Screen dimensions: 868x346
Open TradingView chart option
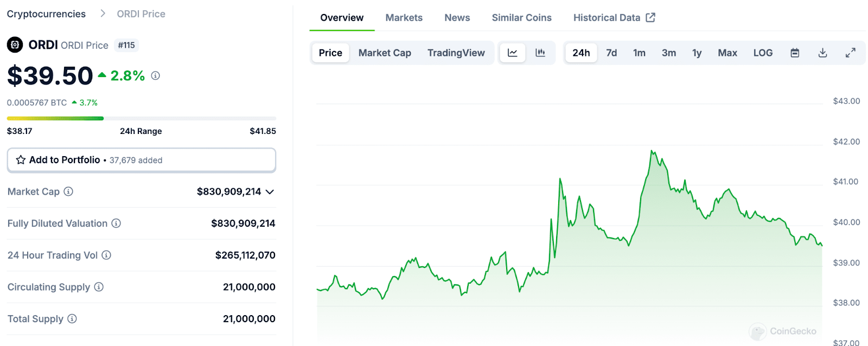456,53
